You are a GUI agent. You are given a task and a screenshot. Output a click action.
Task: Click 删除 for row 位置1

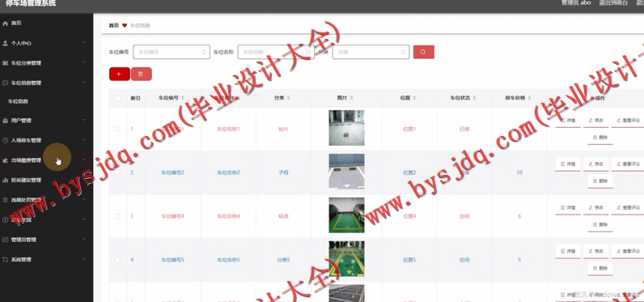[600, 137]
